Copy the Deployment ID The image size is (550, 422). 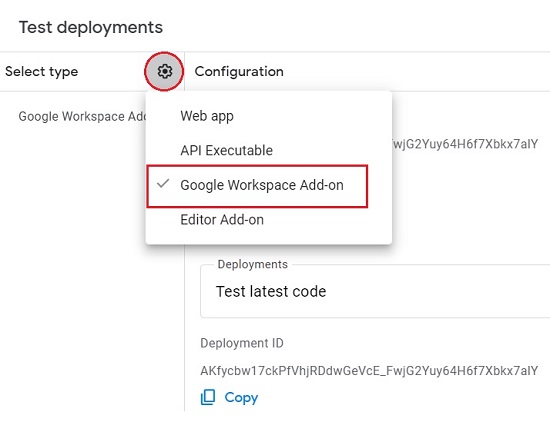tap(229, 397)
